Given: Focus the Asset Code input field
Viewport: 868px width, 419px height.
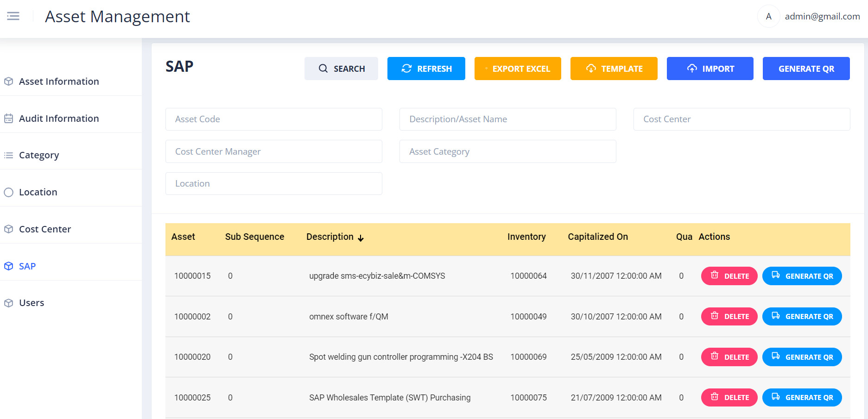Looking at the screenshot, I should [274, 119].
